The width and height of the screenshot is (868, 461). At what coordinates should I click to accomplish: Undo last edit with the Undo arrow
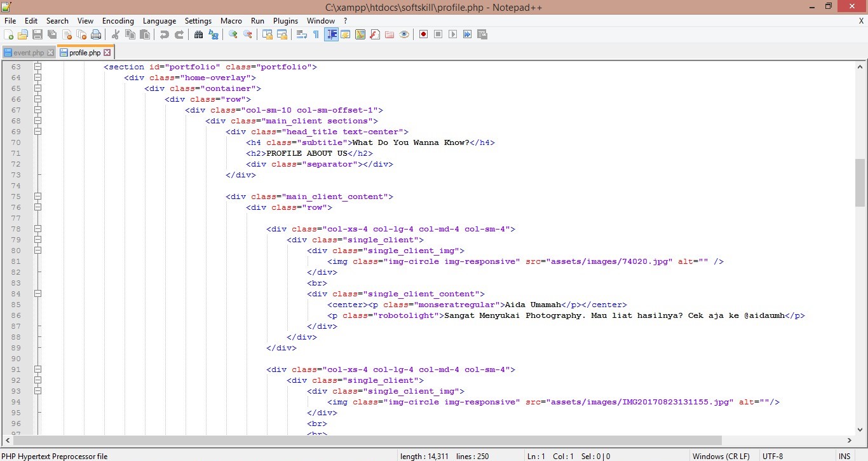coord(165,34)
